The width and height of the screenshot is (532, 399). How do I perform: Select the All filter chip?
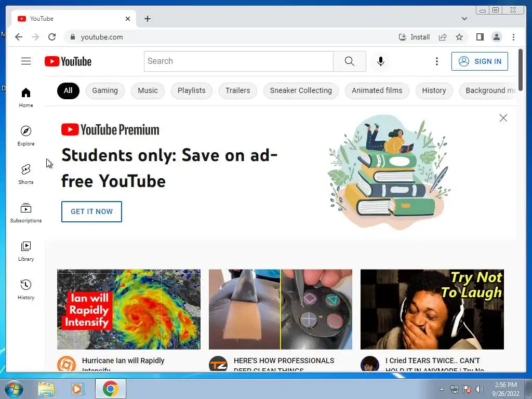tap(68, 90)
